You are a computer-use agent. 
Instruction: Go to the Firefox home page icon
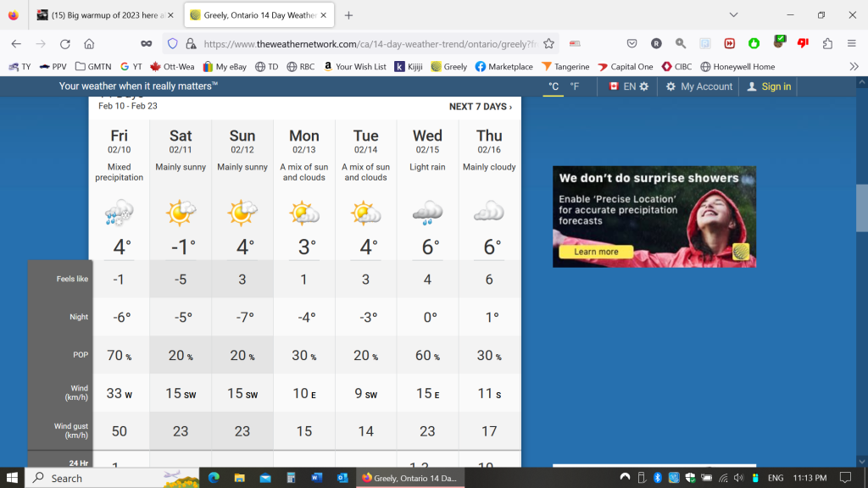[x=89, y=44]
